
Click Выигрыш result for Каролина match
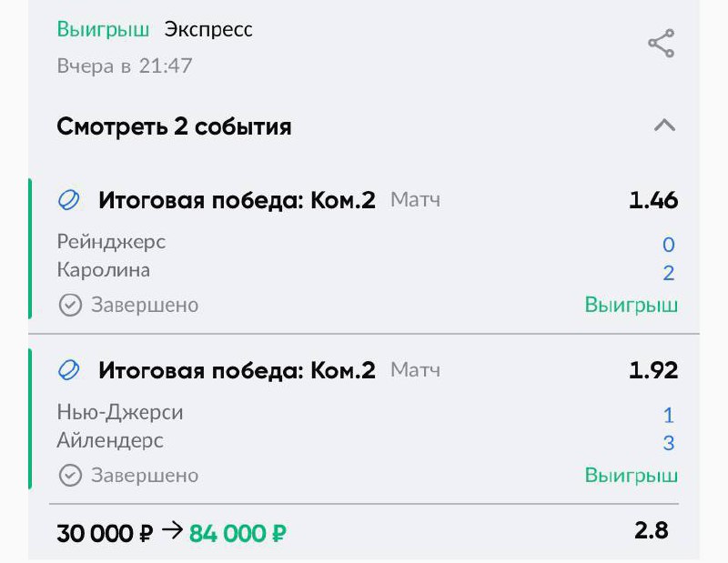(631, 305)
